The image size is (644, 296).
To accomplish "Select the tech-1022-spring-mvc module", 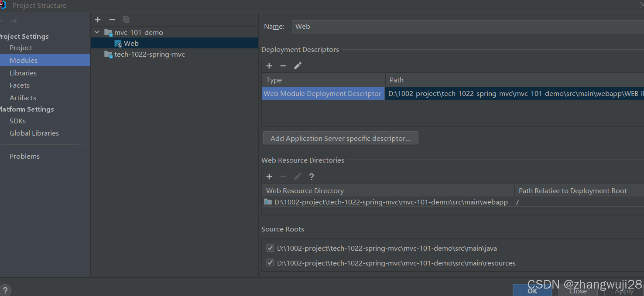I will (149, 54).
